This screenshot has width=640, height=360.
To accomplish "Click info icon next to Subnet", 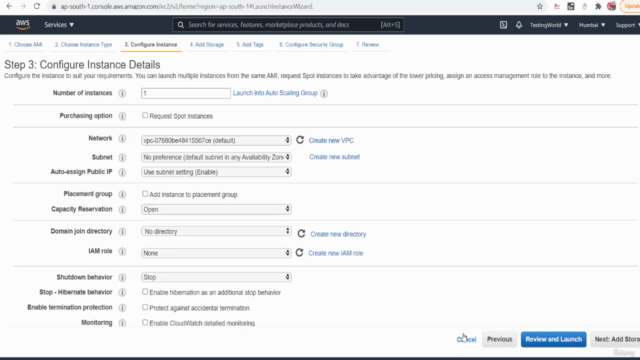I will (x=122, y=158).
